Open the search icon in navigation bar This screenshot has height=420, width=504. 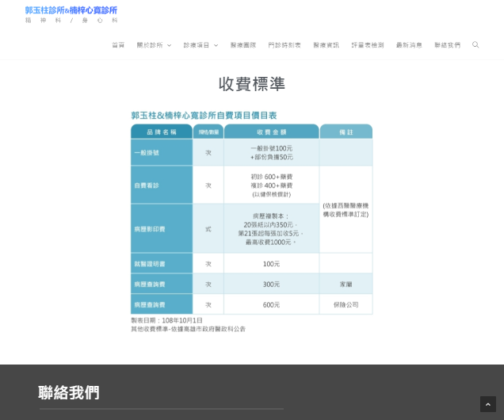tap(475, 44)
